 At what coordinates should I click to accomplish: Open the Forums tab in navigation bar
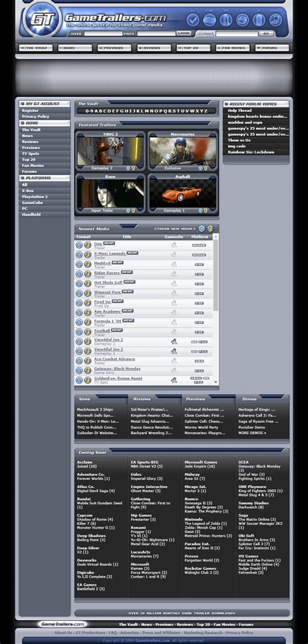click(x=272, y=48)
